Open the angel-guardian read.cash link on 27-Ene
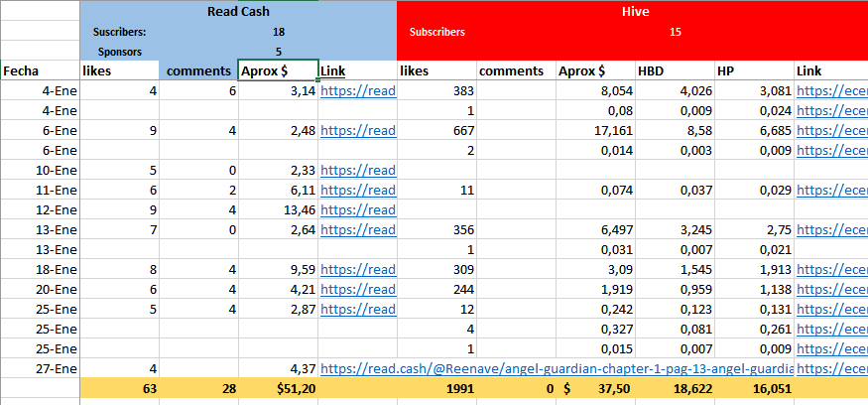This screenshot has width=868, height=405. (557, 368)
